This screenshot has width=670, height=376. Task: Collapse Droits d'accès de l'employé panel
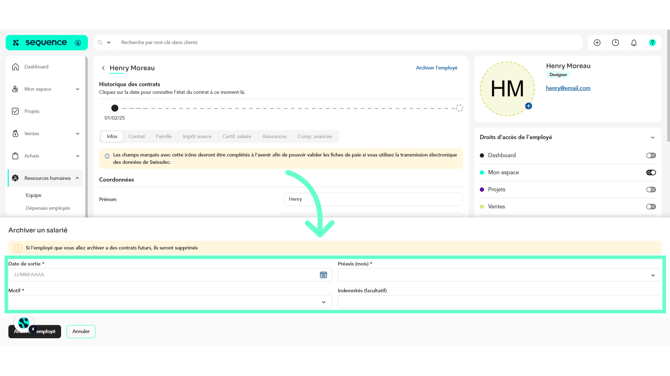(652, 138)
